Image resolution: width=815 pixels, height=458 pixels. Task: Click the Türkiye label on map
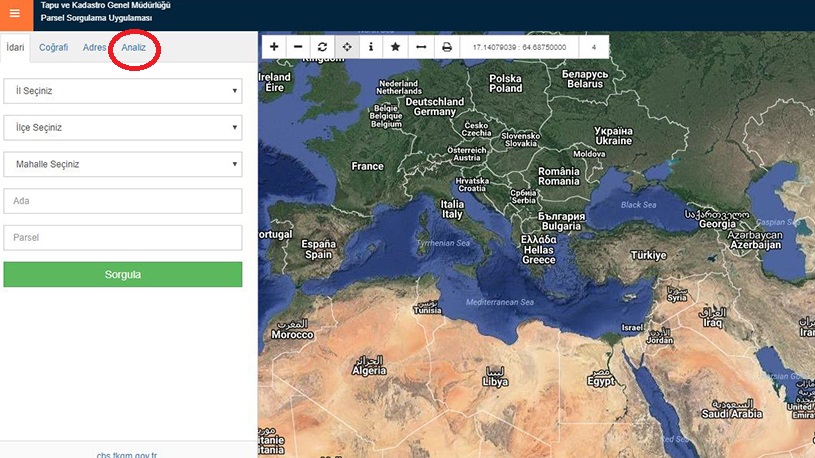coord(648,255)
